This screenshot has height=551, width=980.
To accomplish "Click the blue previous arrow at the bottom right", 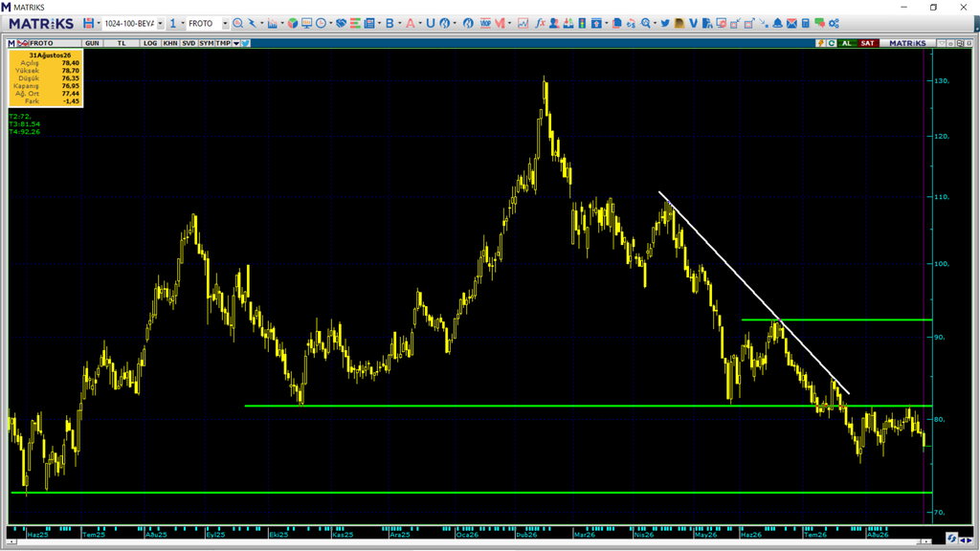I will point(963,540).
